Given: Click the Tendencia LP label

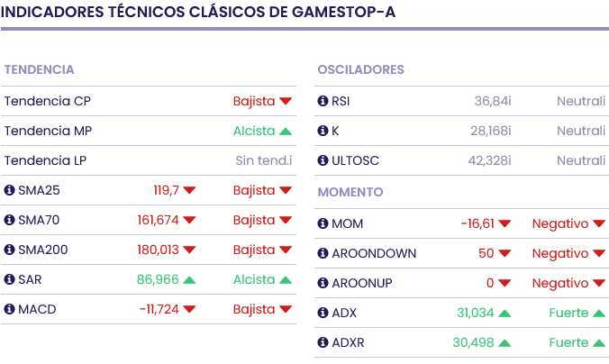Looking at the screenshot, I should point(47,160).
